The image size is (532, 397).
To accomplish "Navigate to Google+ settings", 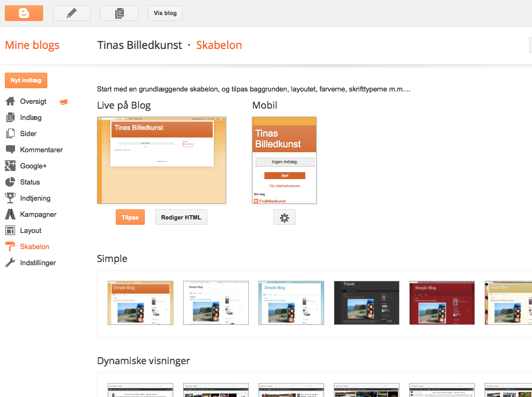I will [x=33, y=166].
